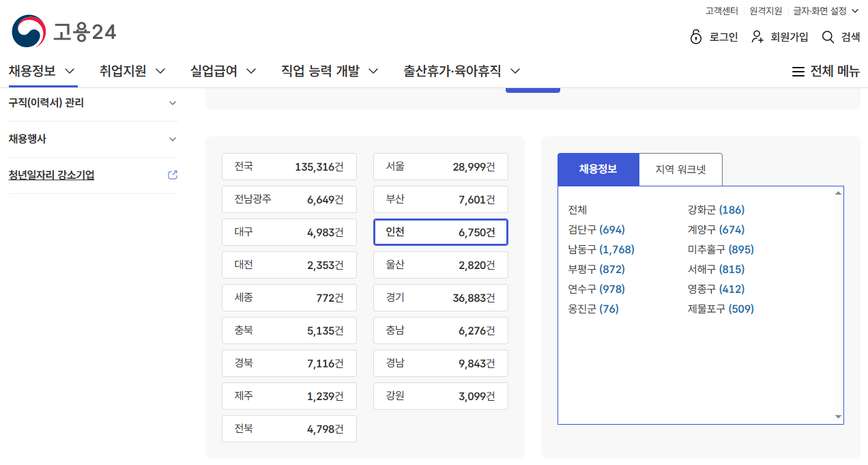Select 대전 2,353건 region button

point(289,265)
